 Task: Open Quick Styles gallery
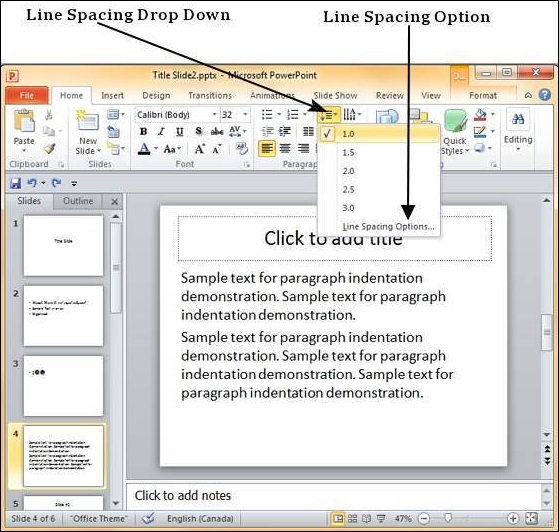coord(455,132)
